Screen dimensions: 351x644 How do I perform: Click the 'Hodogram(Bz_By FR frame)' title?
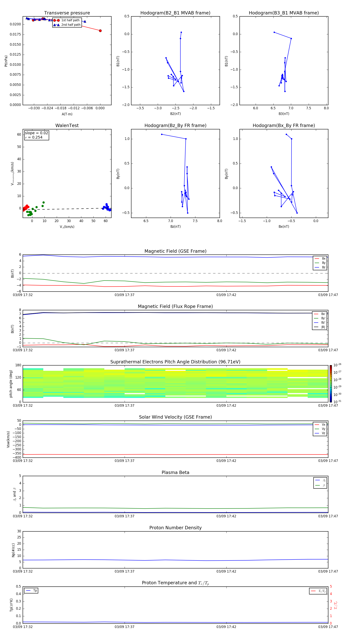click(175, 125)
